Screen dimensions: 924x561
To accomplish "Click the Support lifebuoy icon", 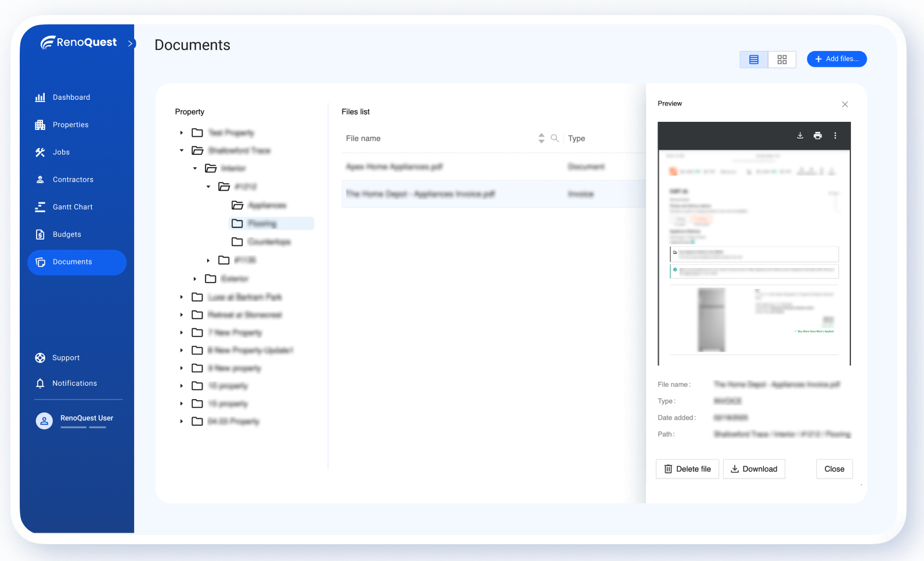I will pyautogui.click(x=40, y=358).
